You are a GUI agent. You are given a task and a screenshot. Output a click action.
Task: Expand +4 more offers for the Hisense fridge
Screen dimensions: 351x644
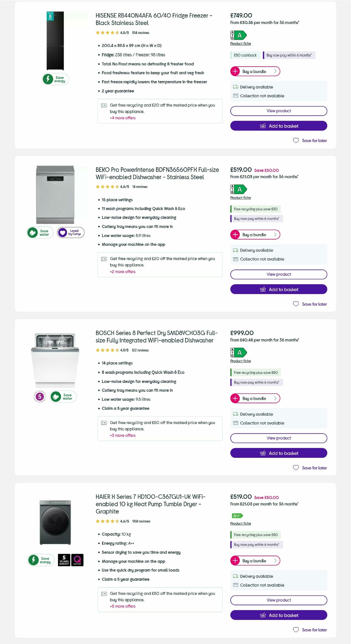[122, 118]
